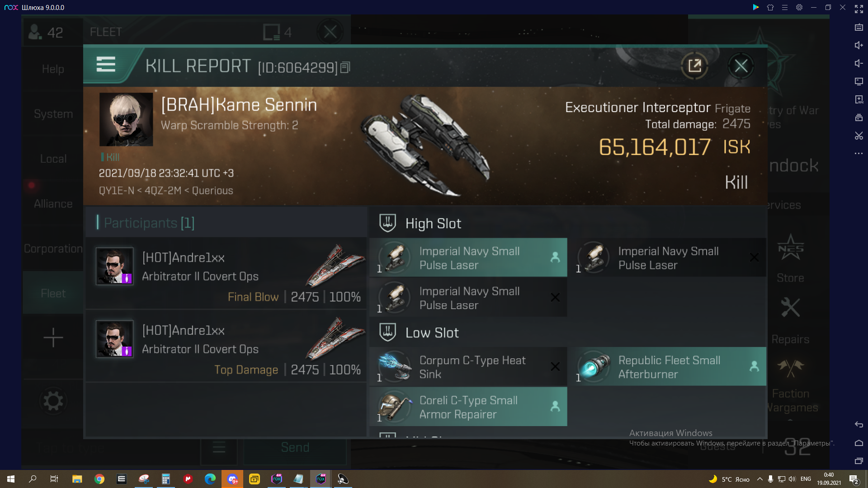
Task: Click the hamburger menu icon in kill report
Action: 106,65
